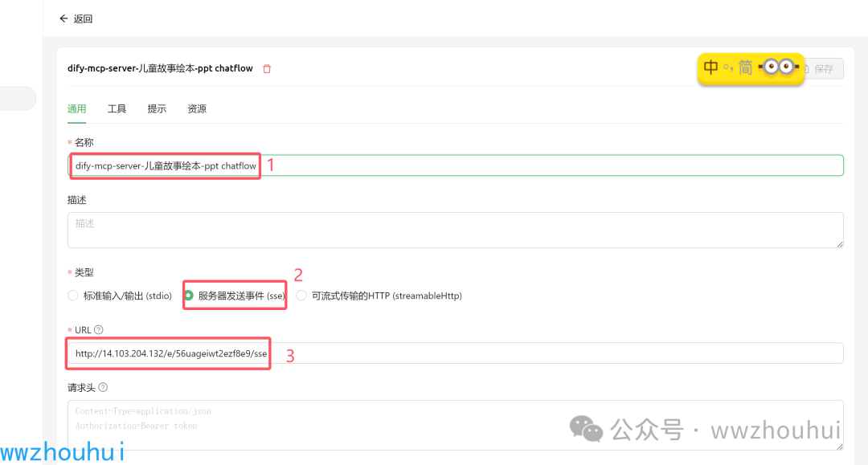Delete the server using the red trash icon
The height and width of the screenshot is (465, 868).
tap(266, 68)
